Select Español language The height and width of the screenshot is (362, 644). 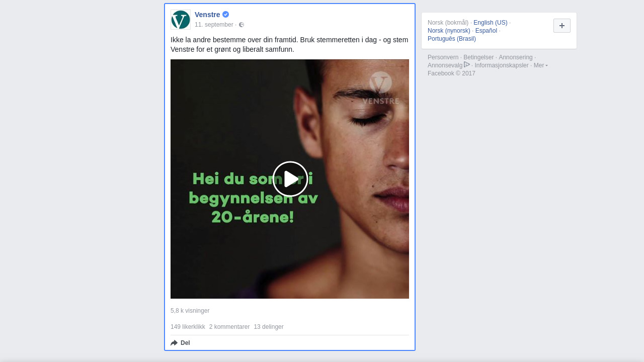[486, 31]
